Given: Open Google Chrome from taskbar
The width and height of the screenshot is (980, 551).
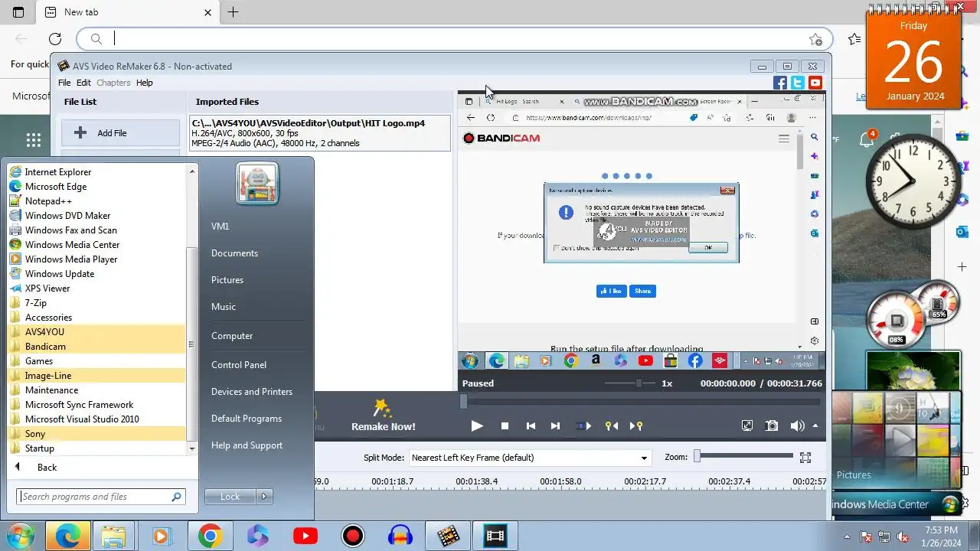Looking at the screenshot, I should [210, 536].
